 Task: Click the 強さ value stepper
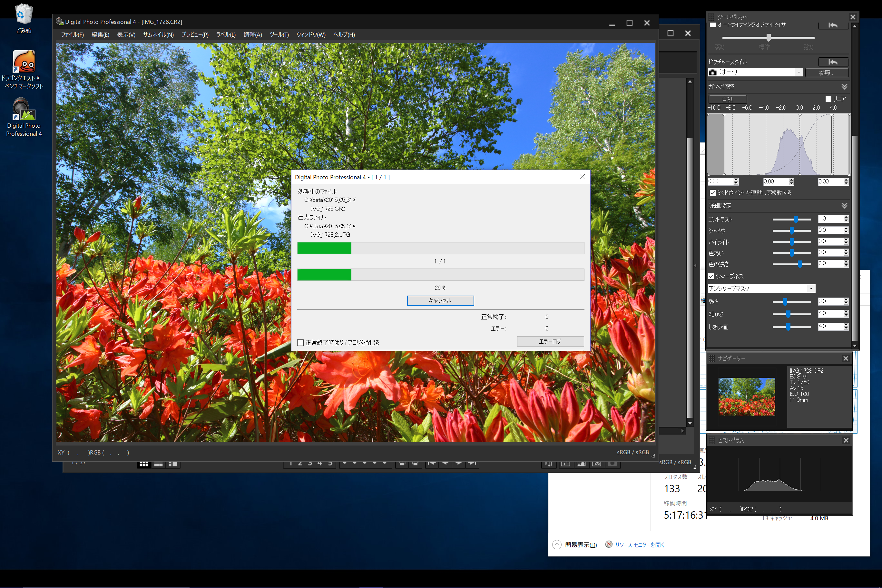click(x=846, y=301)
